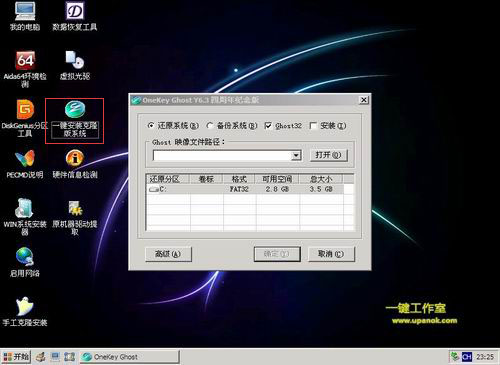The width and height of the screenshot is (500, 365).
Task: Open the WIN系统安装器 icon
Action: (25, 217)
